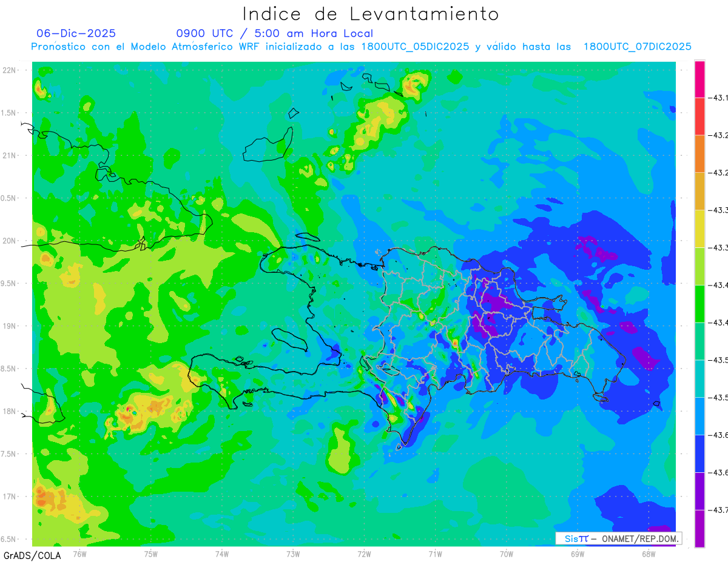The height and width of the screenshot is (562, 728).
Task: Click the '72W' longitude label
Action: [x=364, y=554]
